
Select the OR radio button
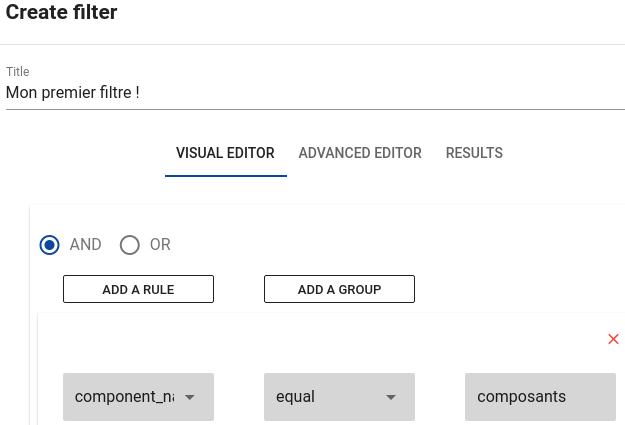coord(129,245)
